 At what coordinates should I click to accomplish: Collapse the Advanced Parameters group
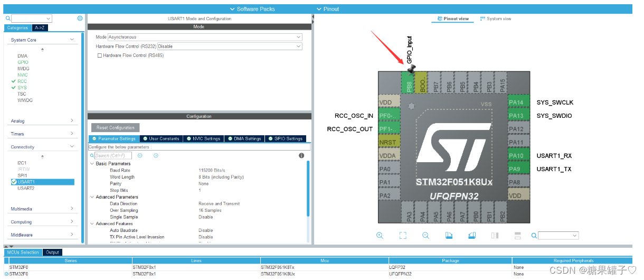tap(92, 197)
